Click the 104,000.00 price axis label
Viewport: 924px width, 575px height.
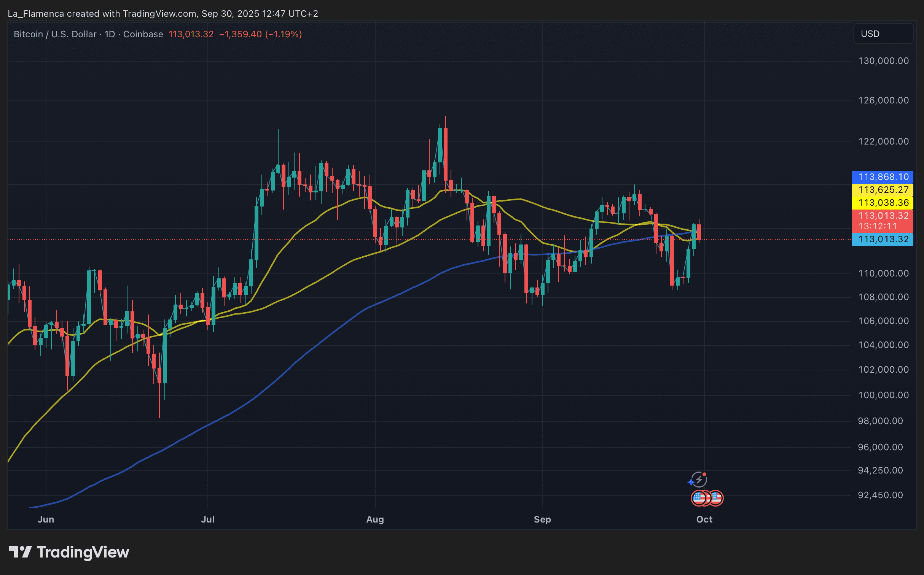click(883, 345)
